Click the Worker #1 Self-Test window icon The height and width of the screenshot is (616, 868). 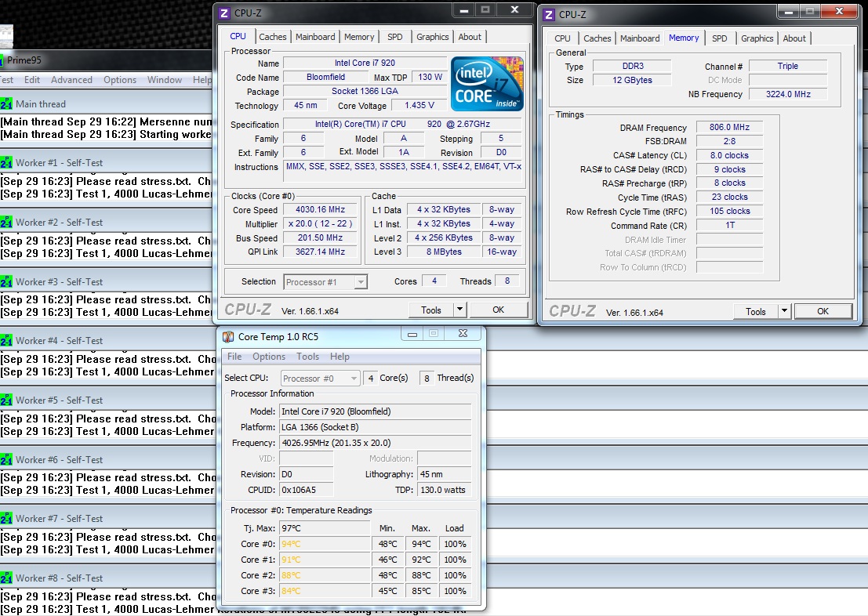pyautogui.click(x=6, y=163)
